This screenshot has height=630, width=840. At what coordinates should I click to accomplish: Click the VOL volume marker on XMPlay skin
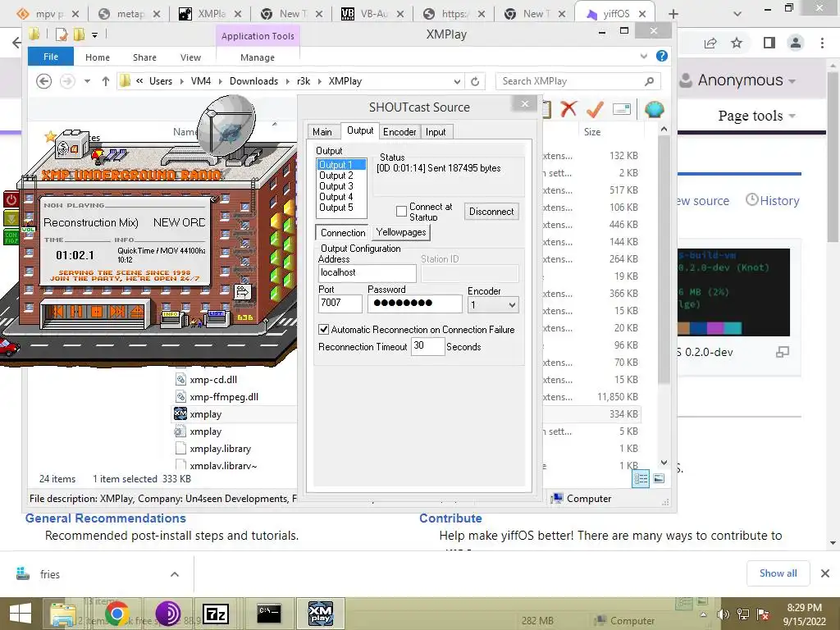pyautogui.click(x=28, y=230)
